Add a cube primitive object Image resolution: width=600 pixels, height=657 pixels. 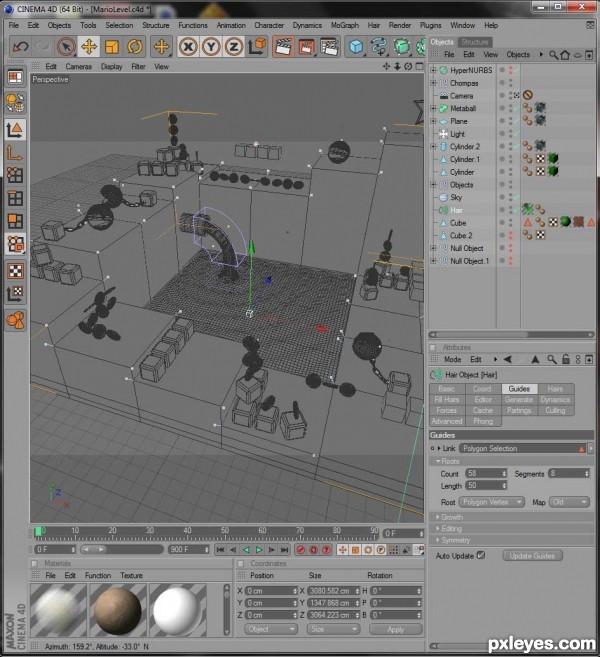[356, 47]
